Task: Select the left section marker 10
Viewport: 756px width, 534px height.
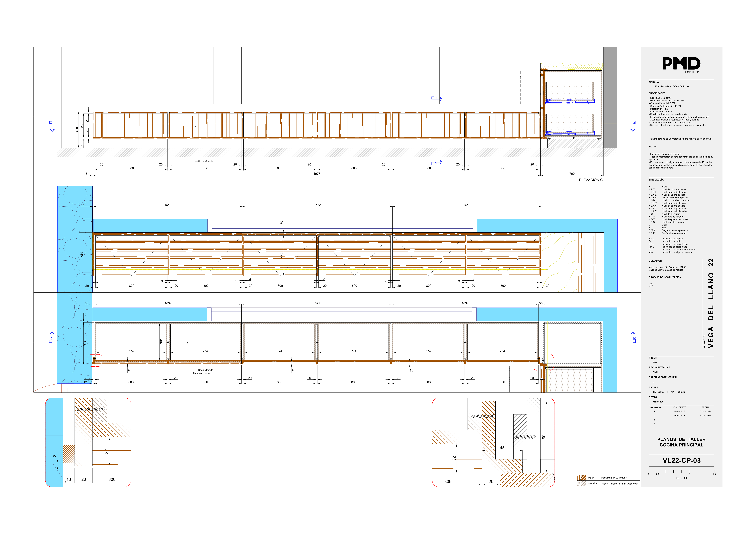Action: point(51,337)
